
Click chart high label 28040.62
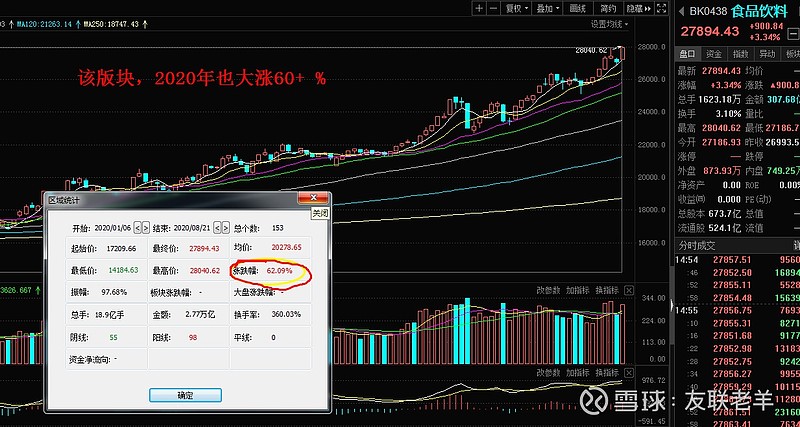pyautogui.click(x=591, y=51)
